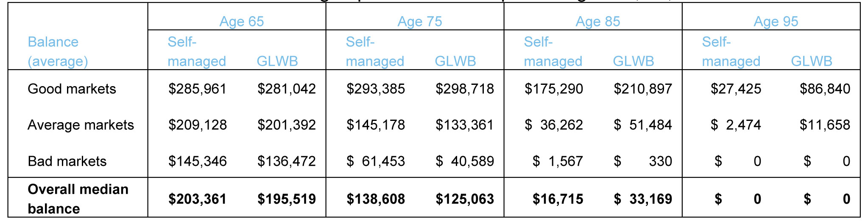Select the $145,178 cell
This screenshot has width=868, height=221.
[x=375, y=125]
